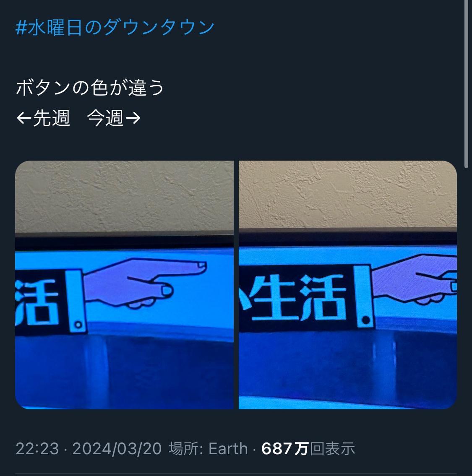Open the Earth location link
This screenshot has width=472, height=476.
click(228, 449)
